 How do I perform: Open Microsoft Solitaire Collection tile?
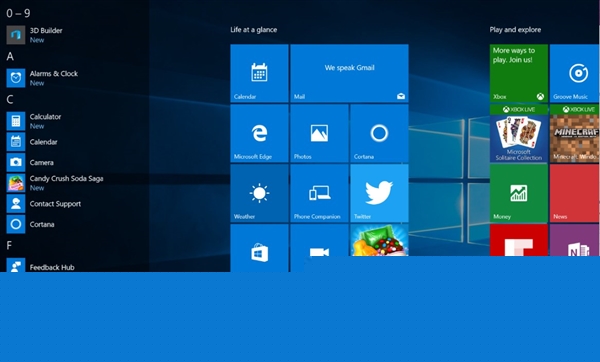(x=519, y=133)
